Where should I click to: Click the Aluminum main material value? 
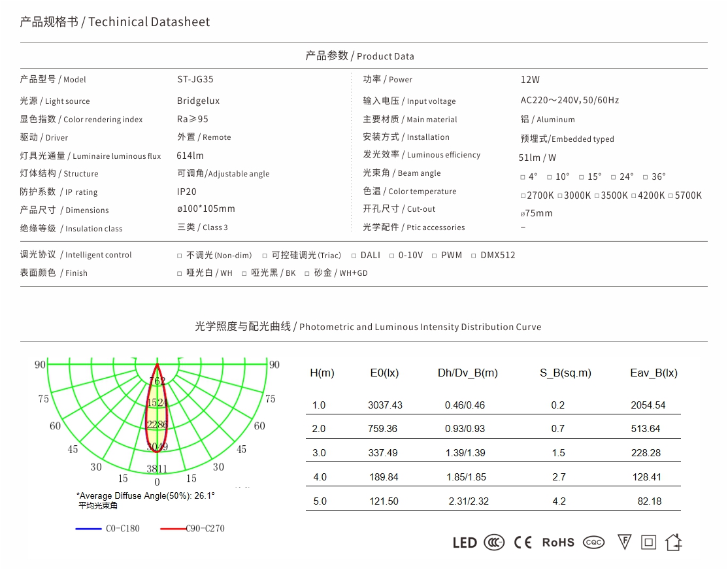pos(548,120)
